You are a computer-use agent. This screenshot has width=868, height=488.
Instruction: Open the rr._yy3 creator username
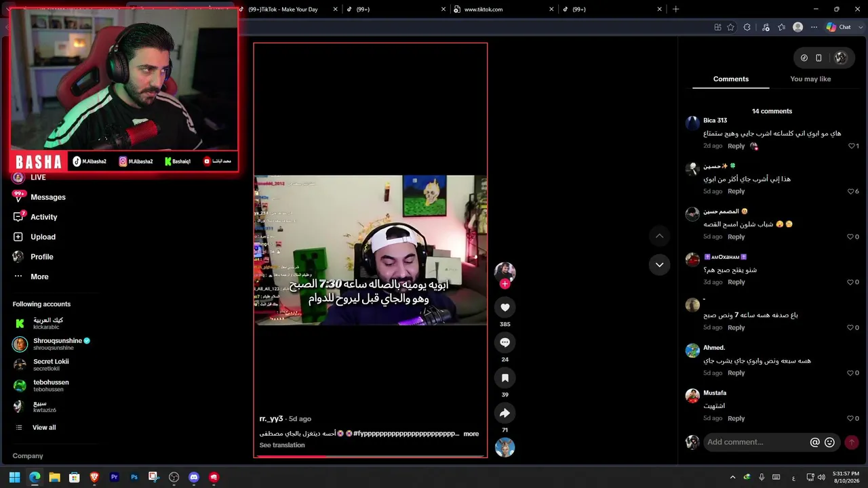click(x=271, y=419)
